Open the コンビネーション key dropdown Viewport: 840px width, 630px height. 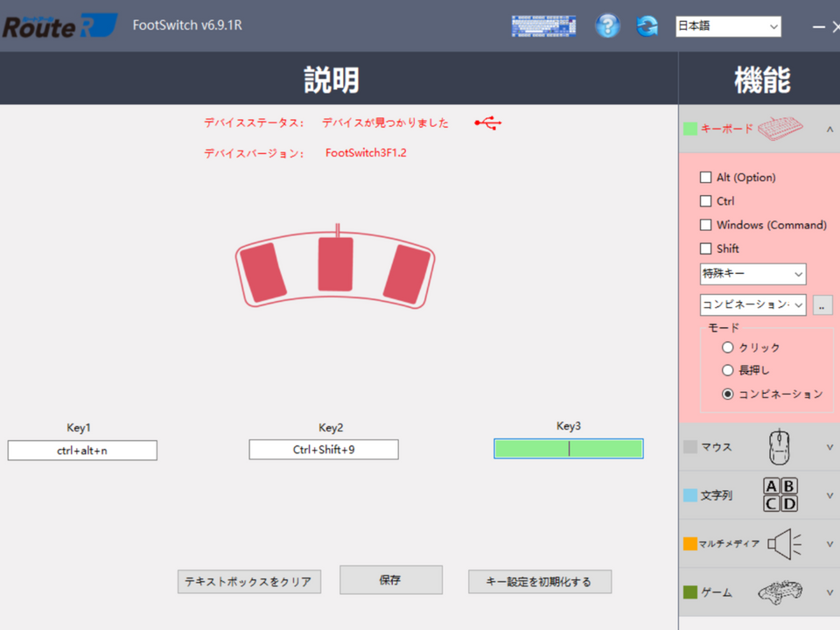click(x=752, y=304)
